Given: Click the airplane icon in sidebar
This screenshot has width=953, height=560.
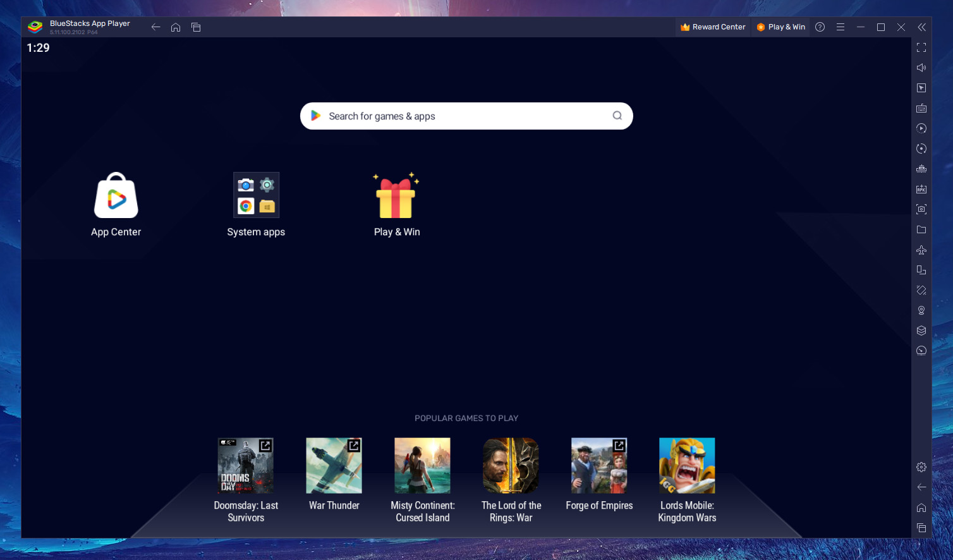Looking at the screenshot, I should point(921,250).
